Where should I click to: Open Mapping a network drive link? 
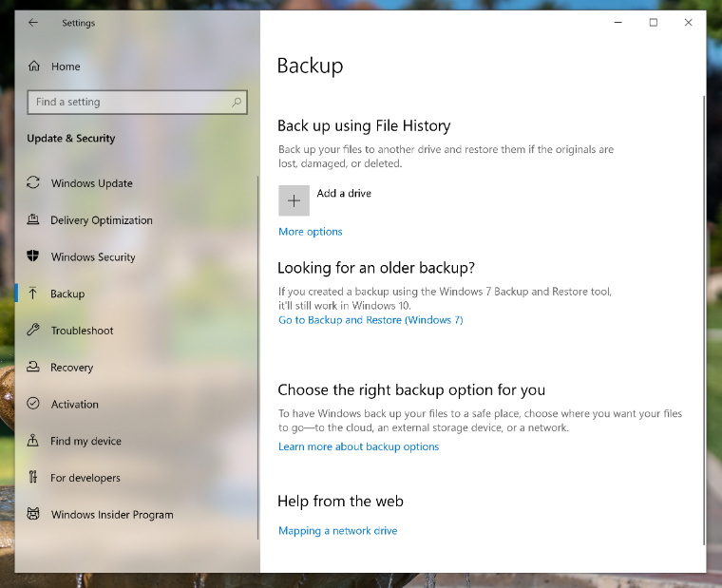(x=338, y=531)
